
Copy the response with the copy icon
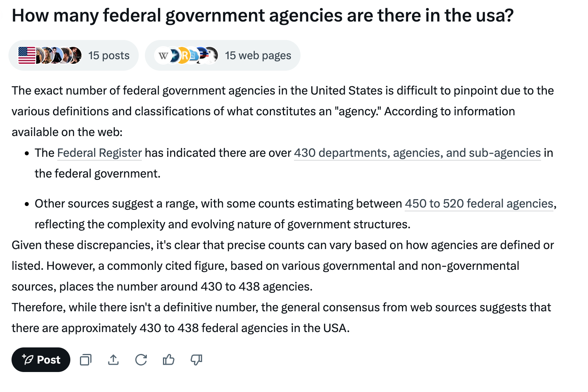[x=85, y=360]
